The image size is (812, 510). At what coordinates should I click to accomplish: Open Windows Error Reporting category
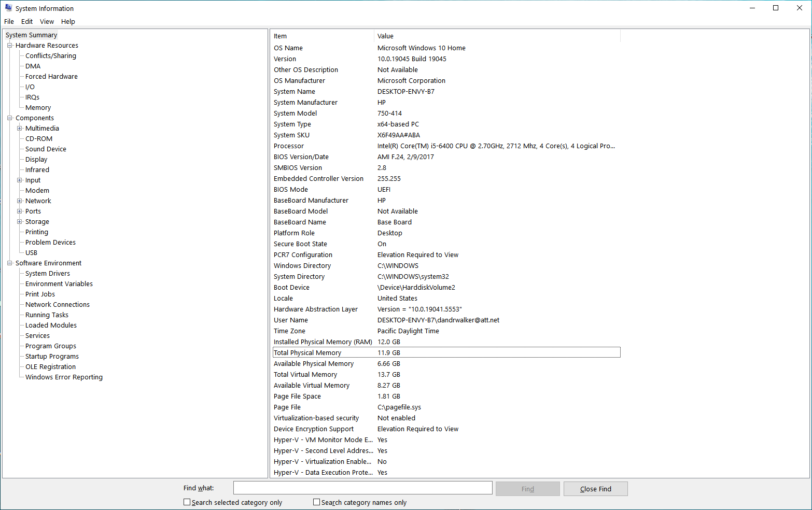pyautogui.click(x=64, y=377)
